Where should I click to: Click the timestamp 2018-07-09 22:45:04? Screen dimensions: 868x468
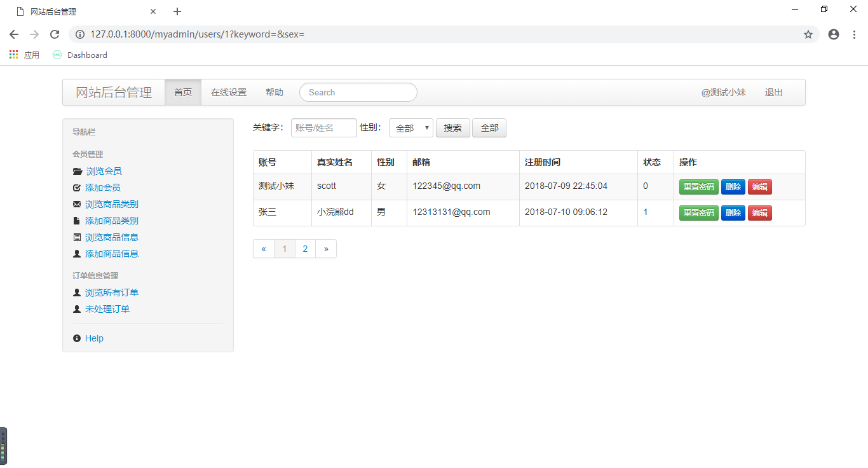click(x=566, y=186)
